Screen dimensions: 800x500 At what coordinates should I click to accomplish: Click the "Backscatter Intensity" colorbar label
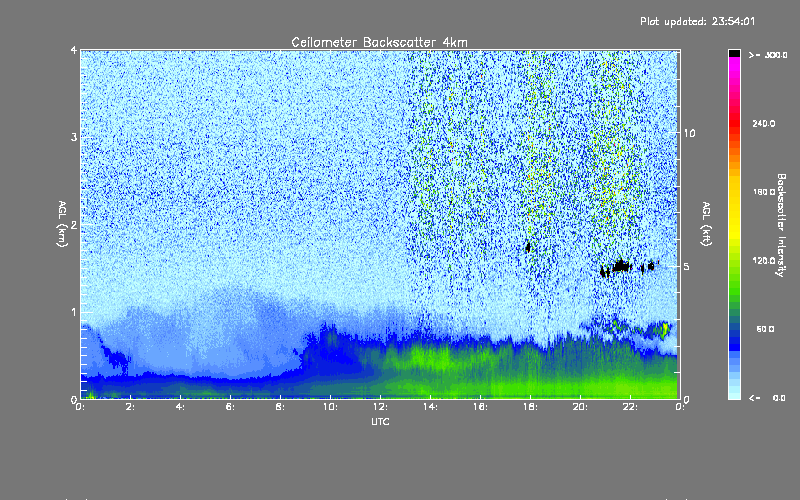tap(781, 225)
